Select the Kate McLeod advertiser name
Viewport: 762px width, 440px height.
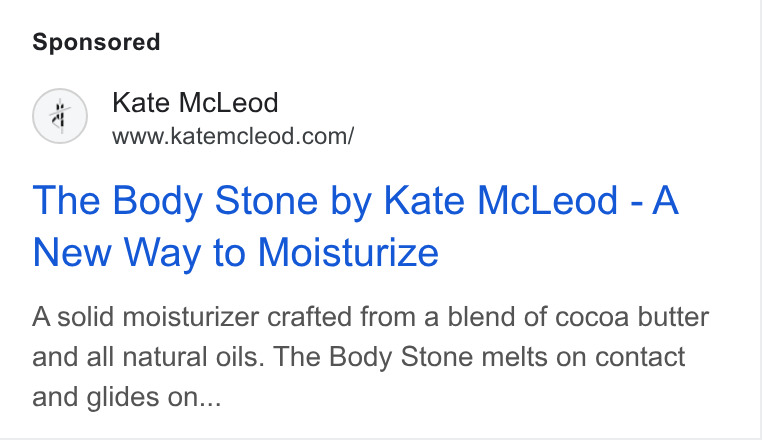click(195, 103)
